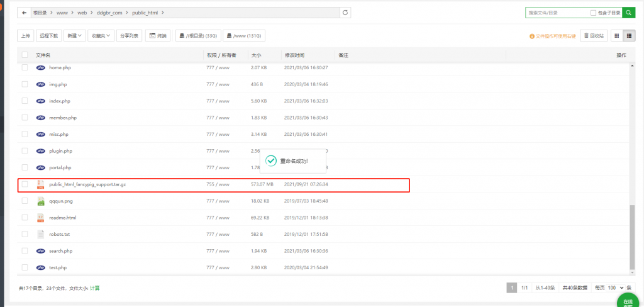Expand path chevron after web
644x307 pixels.
pos(91,13)
